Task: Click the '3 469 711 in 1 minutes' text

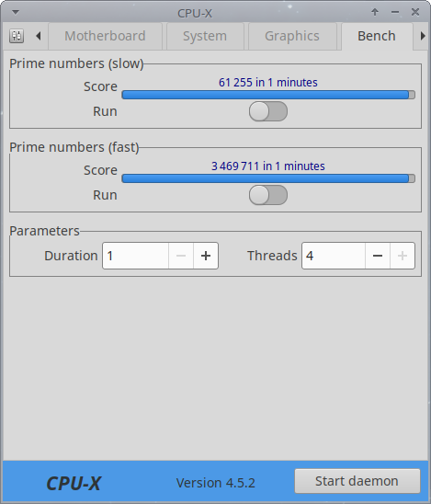Action: 268,166
